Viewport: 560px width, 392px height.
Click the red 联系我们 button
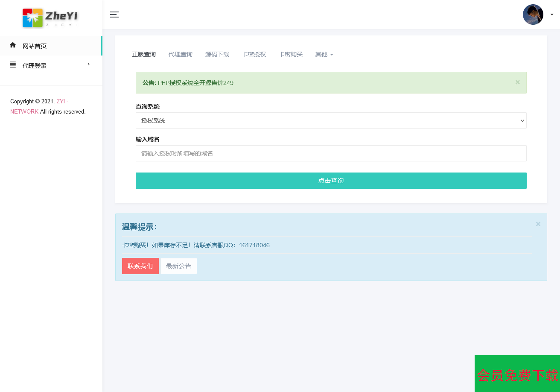(x=140, y=266)
